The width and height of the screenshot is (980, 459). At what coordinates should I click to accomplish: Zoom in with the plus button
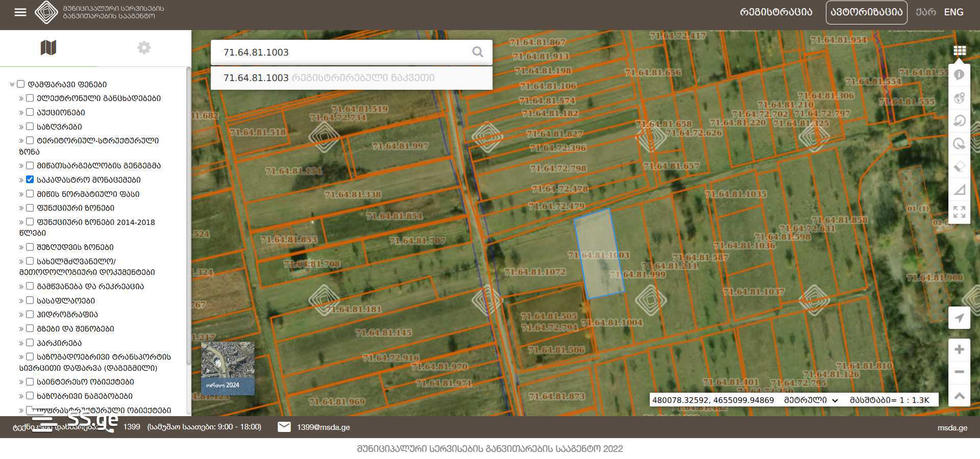coord(959,349)
